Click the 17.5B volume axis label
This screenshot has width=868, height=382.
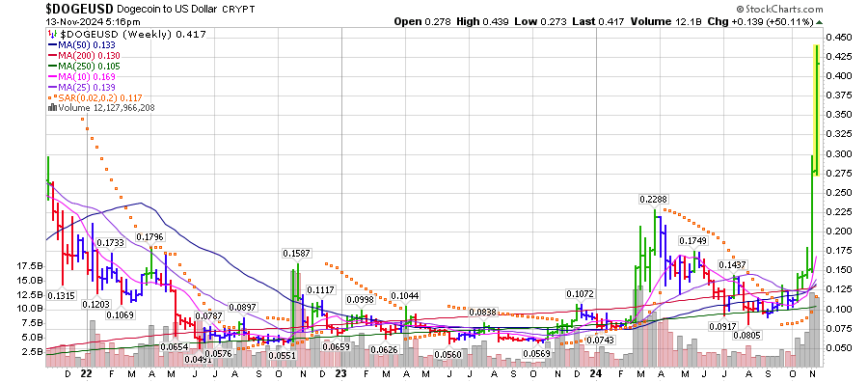point(31,265)
